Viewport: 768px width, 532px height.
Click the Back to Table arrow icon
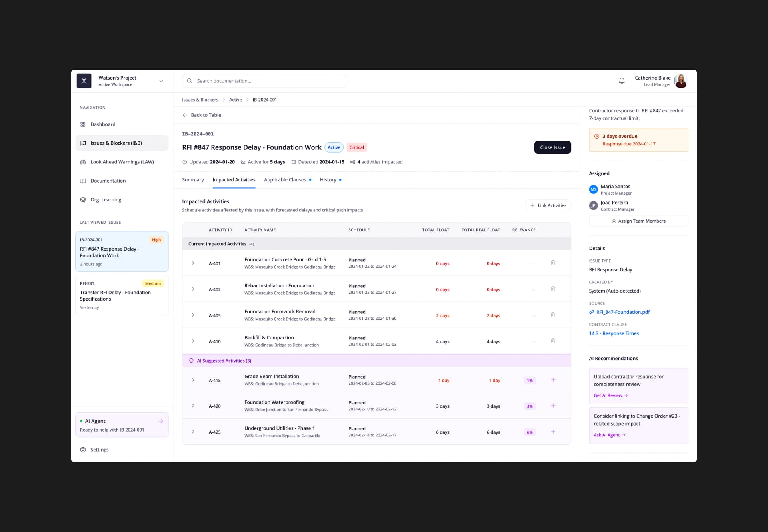(x=185, y=115)
